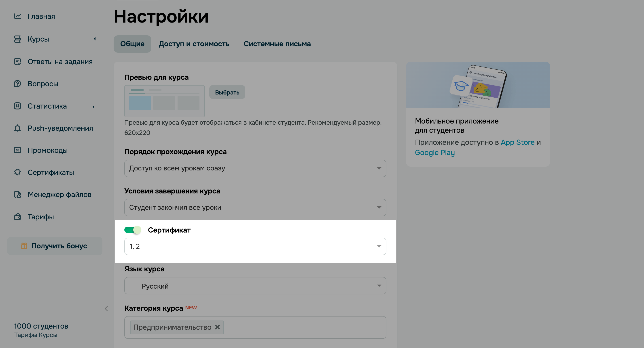Open the Системные письма tab
Image resolution: width=644 pixels, height=348 pixels.
tap(277, 44)
